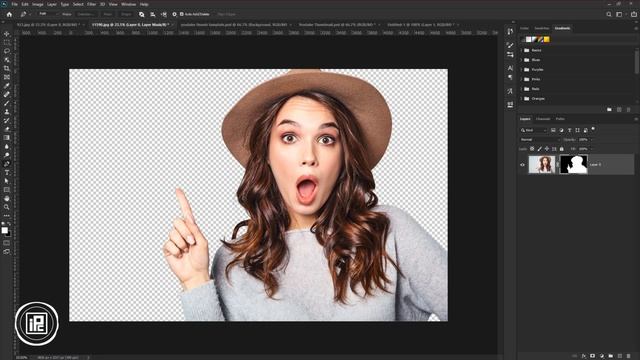The height and width of the screenshot is (360, 640).
Task: Select the Eyedropper tool
Action: 7,86
